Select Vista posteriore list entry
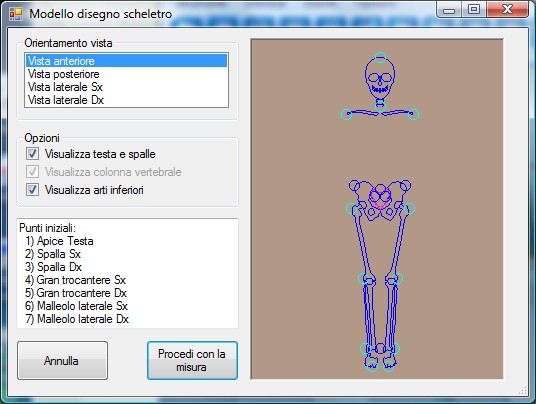536x404 pixels. 126,74
